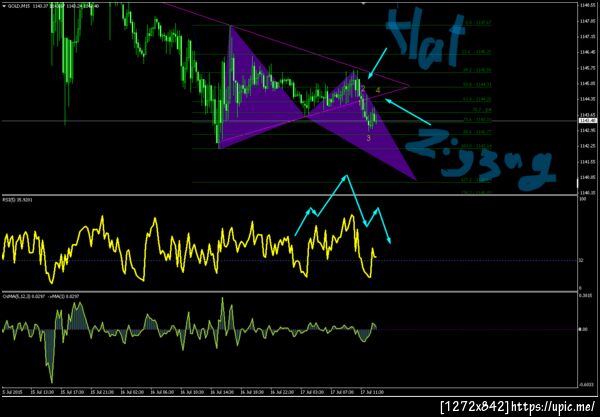
Task: Click the 16 Jul 02:00 time axis label
Action: pos(132,392)
